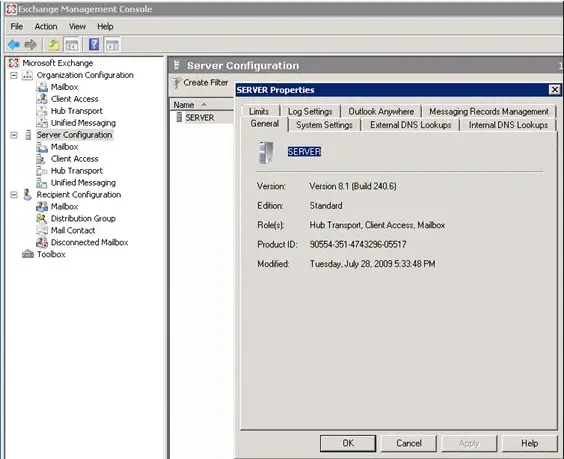This screenshot has height=459, width=564.
Task: Select SERVER row text in results list
Action: 200,118
